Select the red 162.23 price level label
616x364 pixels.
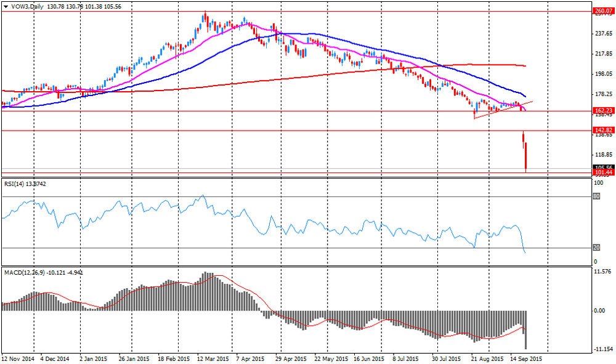coord(603,111)
